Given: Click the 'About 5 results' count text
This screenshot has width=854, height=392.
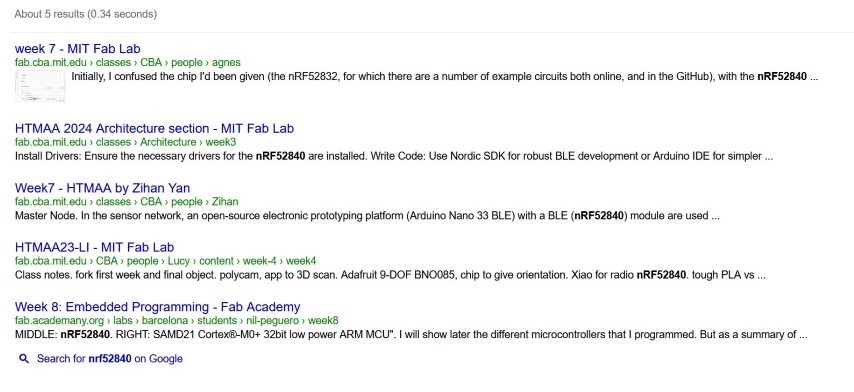Looking at the screenshot, I should click(x=86, y=14).
